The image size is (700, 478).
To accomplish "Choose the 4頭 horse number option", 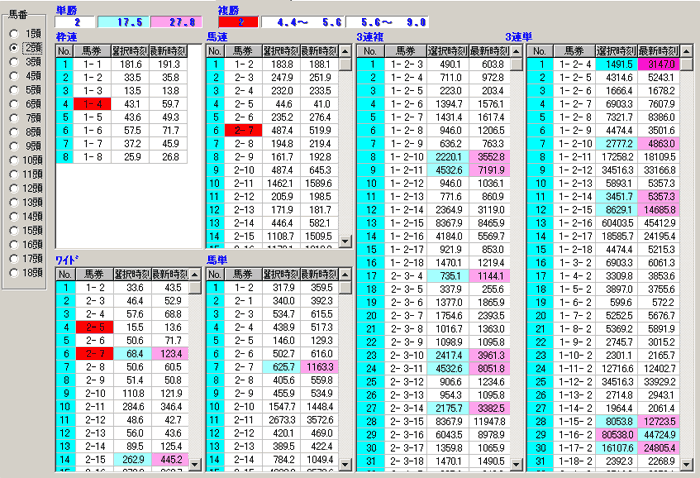I will click(14, 76).
